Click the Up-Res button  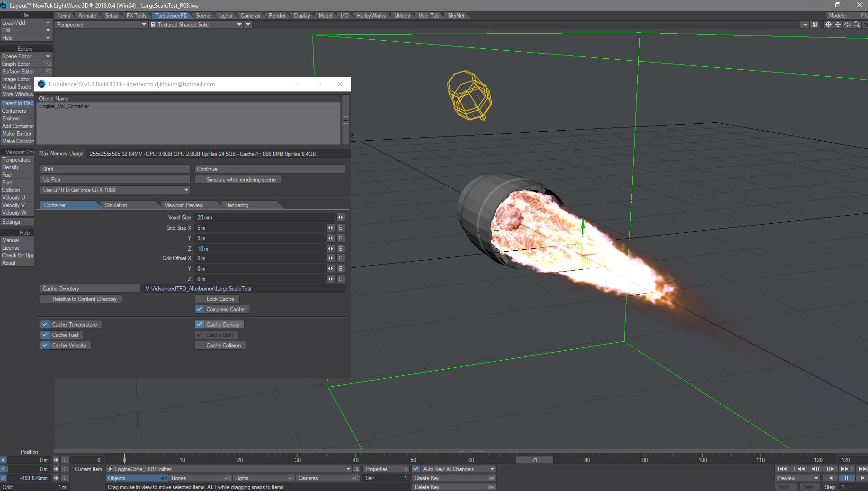click(x=116, y=180)
